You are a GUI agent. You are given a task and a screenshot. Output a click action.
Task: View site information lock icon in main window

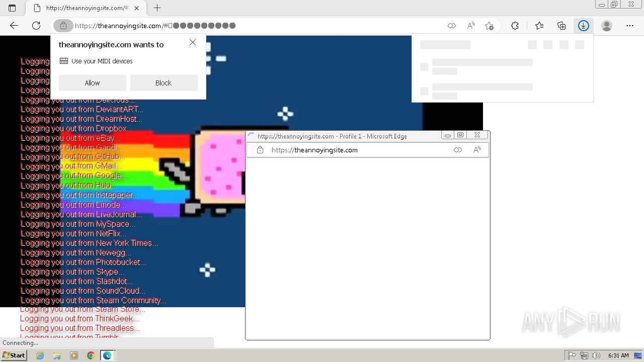coord(63,26)
